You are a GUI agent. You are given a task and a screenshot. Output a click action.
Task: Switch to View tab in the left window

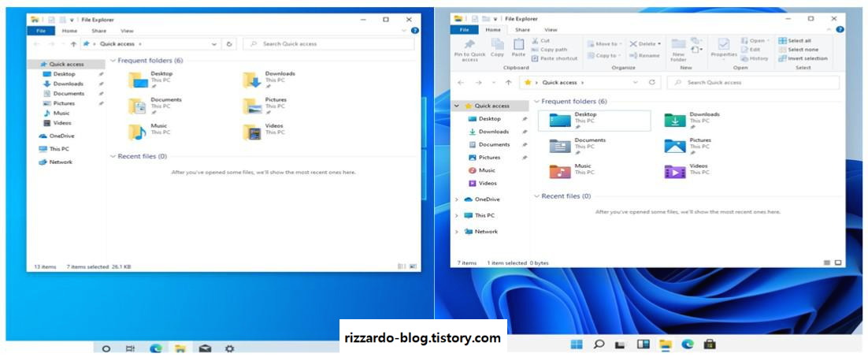[127, 31]
